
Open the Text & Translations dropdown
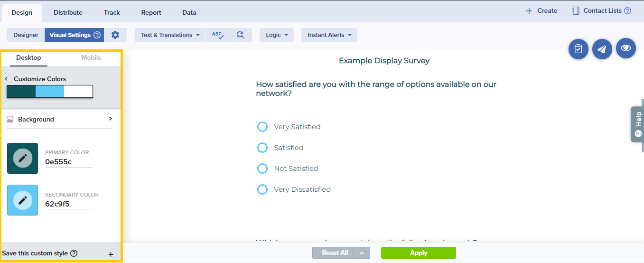point(170,35)
